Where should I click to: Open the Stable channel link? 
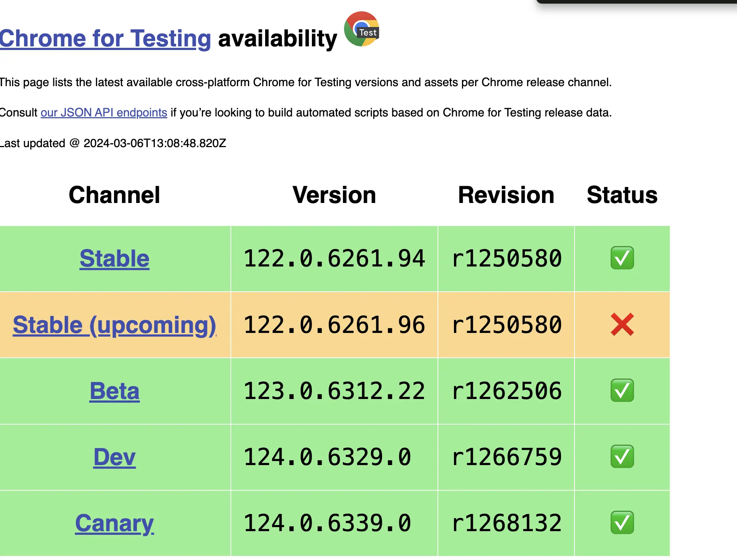115,258
